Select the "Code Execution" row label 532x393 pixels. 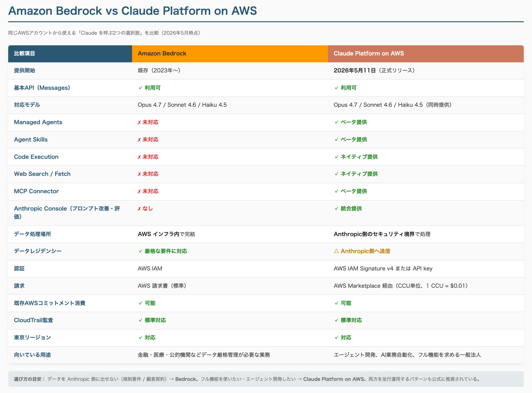point(36,157)
